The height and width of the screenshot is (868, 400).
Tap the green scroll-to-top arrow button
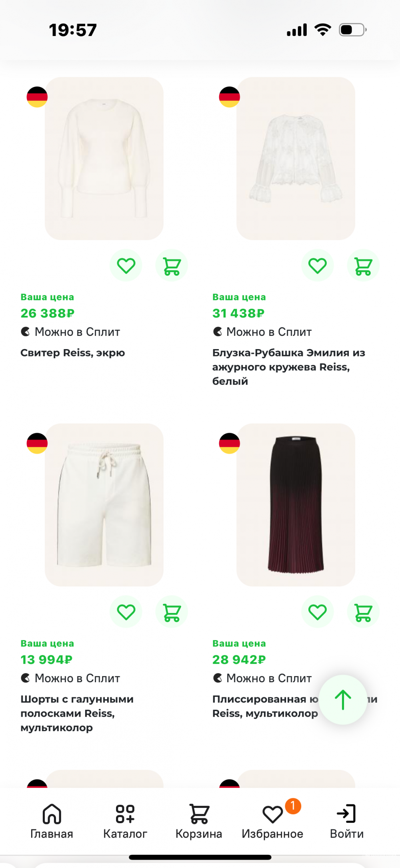coord(343,699)
